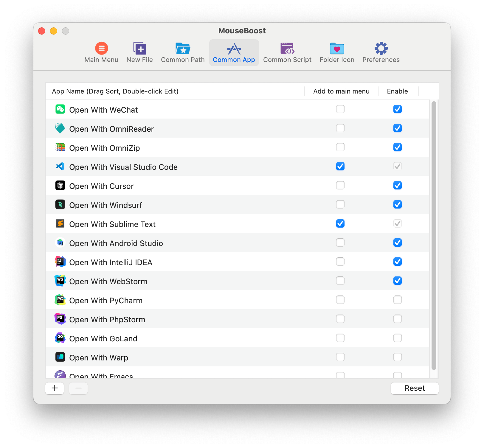
Task: Add GoLand to the main menu
Action: pos(340,338)
